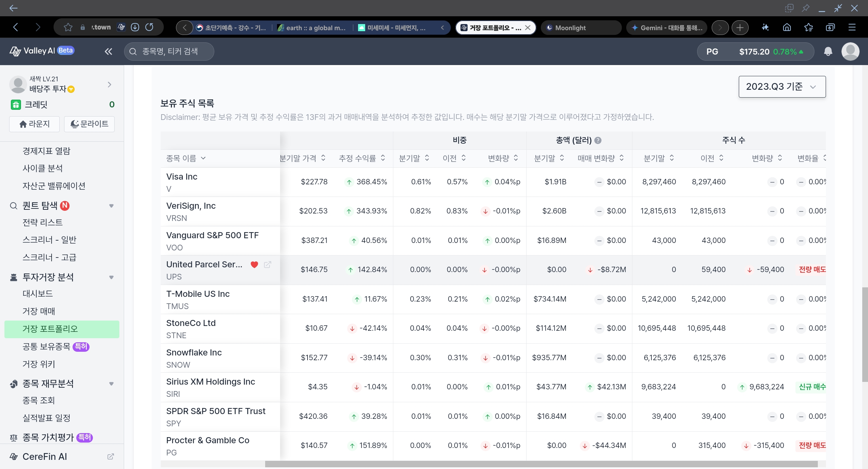Collapse the sidebar with double-chevron icon
This screenshot has height=469, width=868.
point(108,52)
